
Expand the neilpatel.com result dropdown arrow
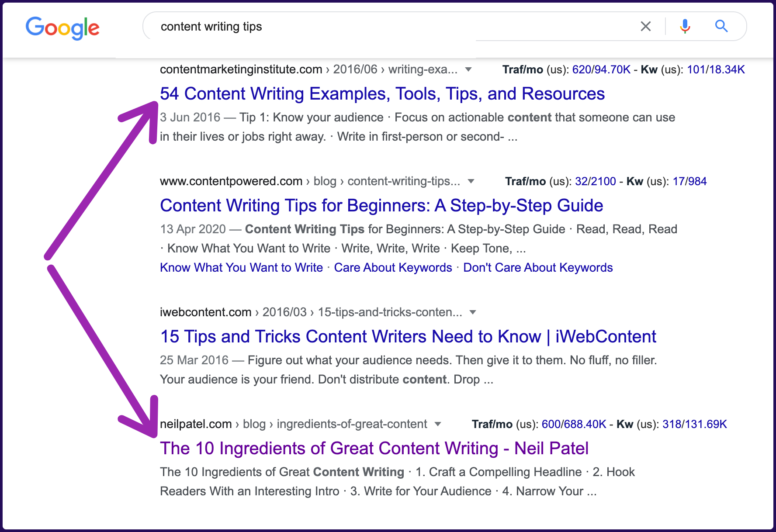point(438,424)
